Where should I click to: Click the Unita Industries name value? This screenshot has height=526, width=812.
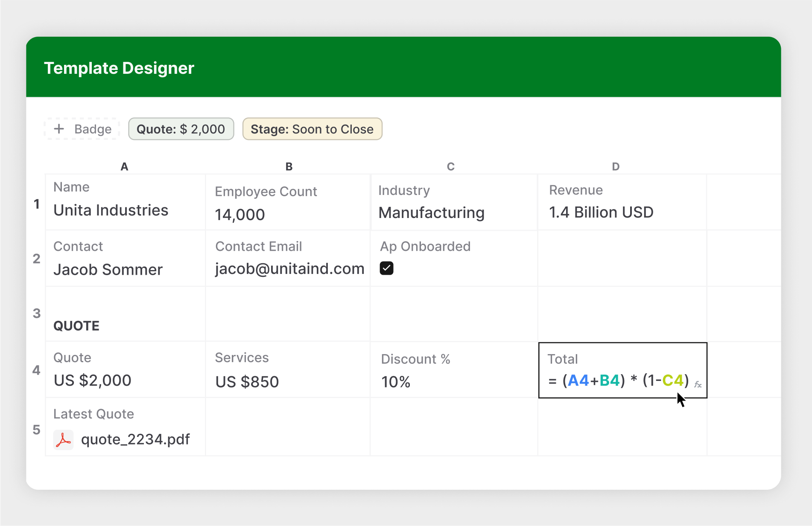tap(111, 210)
